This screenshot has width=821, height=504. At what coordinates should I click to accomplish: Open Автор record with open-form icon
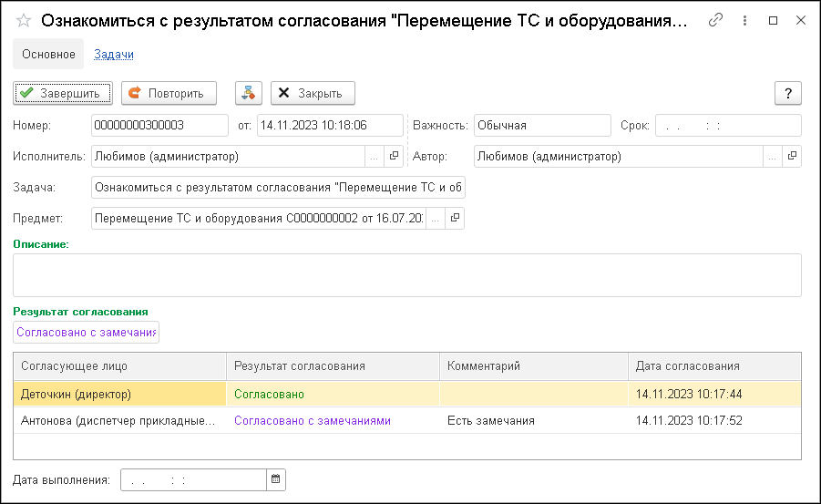(792, 156)
